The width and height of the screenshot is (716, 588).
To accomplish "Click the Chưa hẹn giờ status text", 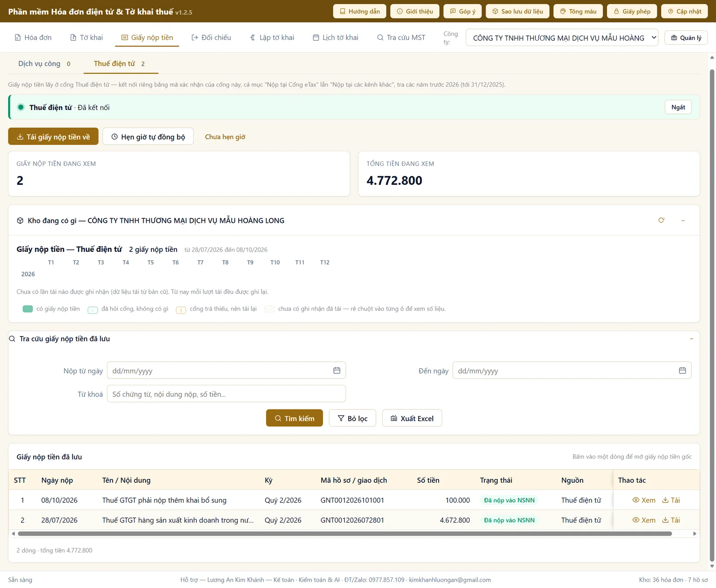I will point(225,137).
